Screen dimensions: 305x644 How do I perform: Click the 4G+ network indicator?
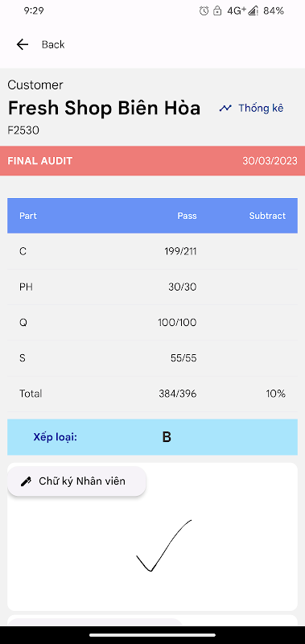point(237,11)
